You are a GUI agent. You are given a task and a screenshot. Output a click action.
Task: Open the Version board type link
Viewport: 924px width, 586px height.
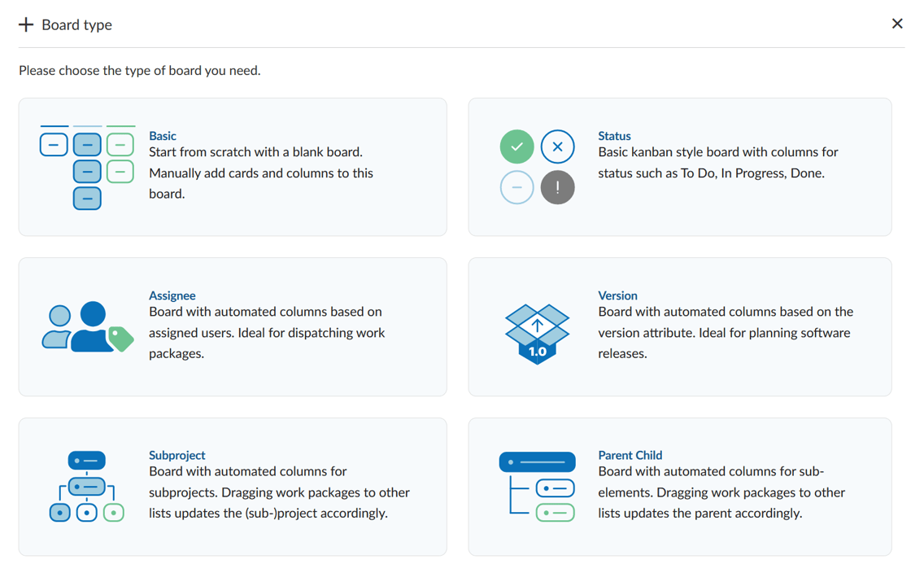pyautogui.click(x=618, y=295)
